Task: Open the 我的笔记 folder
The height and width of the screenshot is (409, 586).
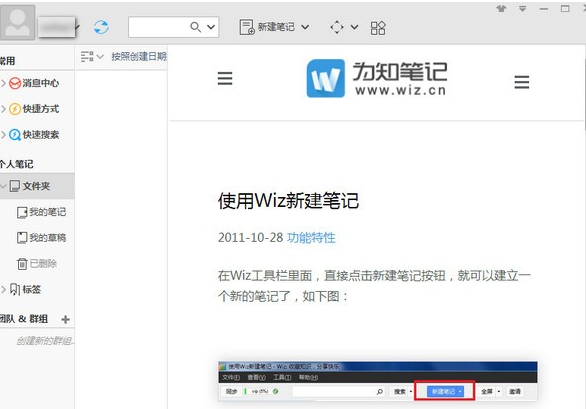Action: [41, 212]
